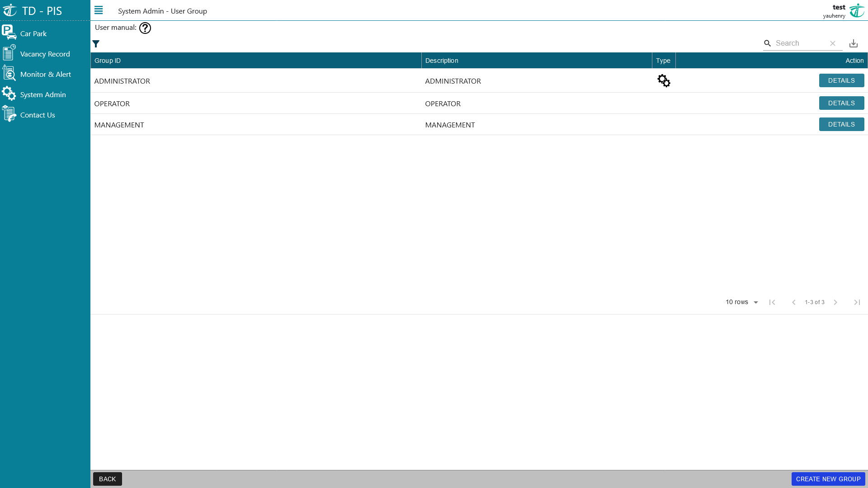868x488 pixels.
Task: Jump to last page in pagination
Action: pos(857,302)
